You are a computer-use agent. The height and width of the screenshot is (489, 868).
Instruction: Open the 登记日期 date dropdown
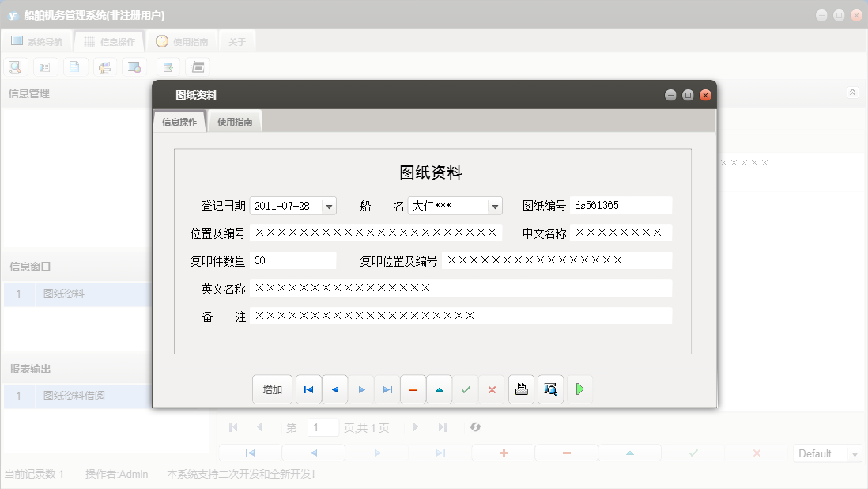[328, 205]
